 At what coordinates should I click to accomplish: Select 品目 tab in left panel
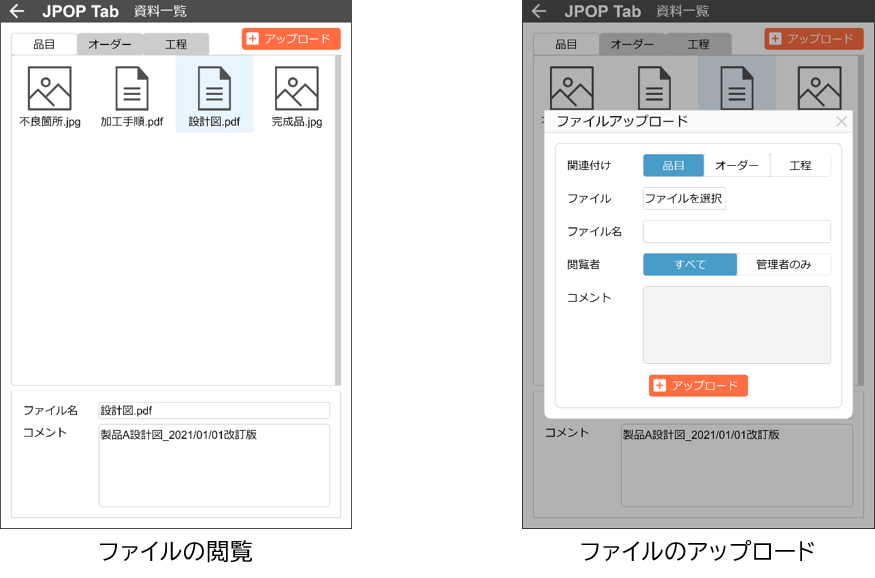click(x=44, y=44)
